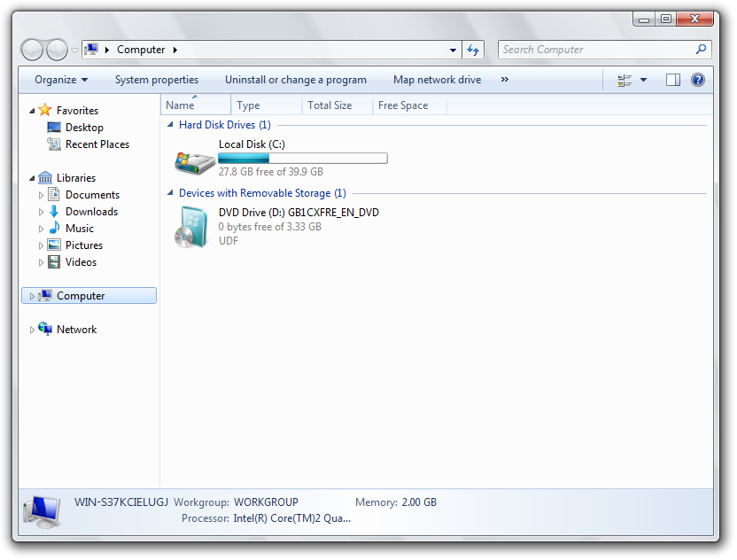Select Computer in navigation pane

pos(89,296)
